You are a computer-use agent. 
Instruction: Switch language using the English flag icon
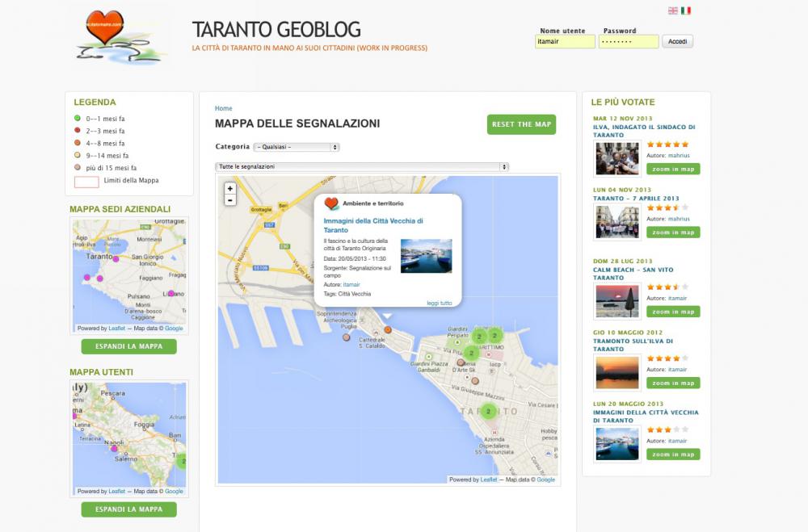coord(673,10)
